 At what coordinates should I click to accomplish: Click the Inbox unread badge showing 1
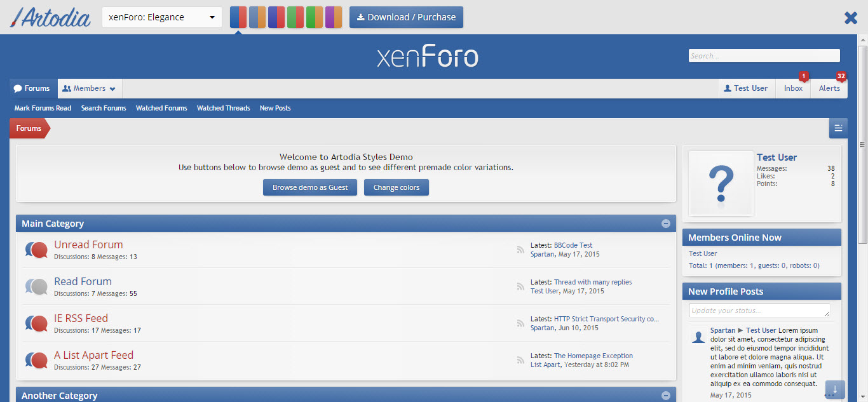804,77
